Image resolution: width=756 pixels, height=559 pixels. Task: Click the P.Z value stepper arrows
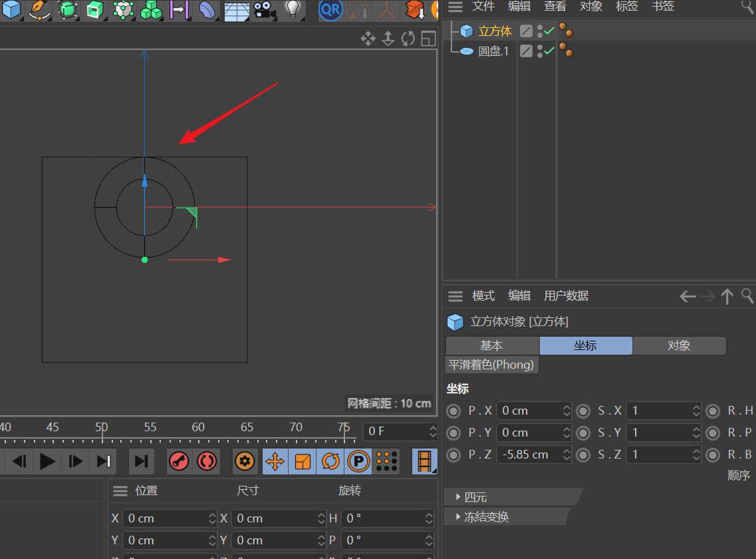(567, 455)
